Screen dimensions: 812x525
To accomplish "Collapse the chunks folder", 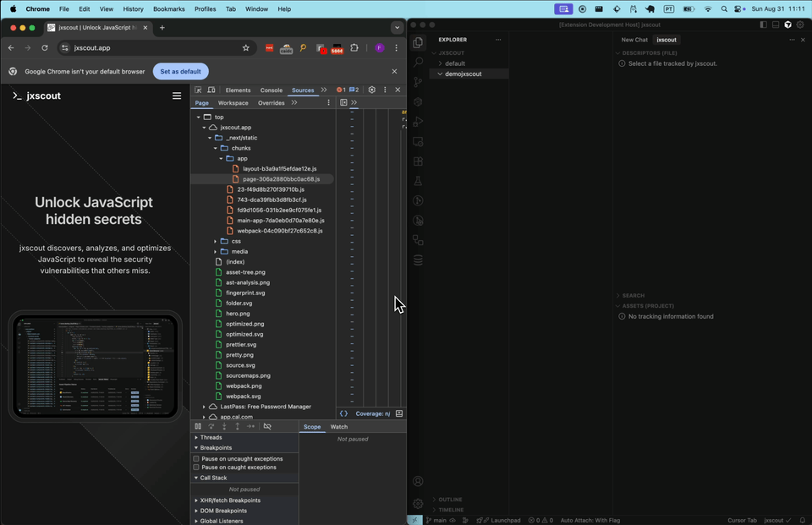I will [216, 148].
